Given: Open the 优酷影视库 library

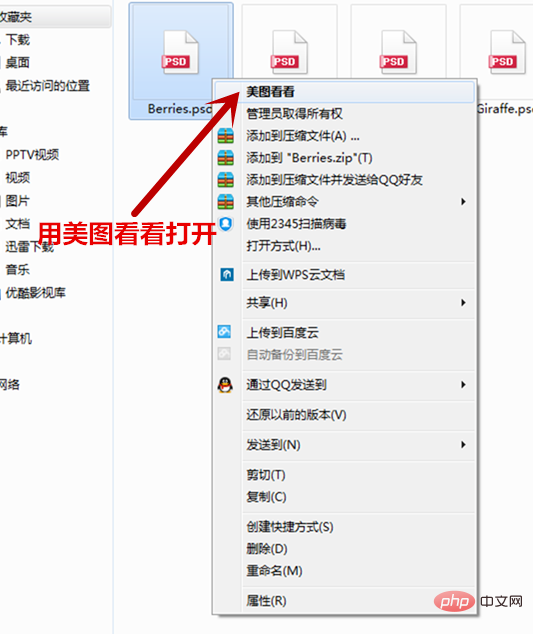Looking at the screenshot, I should click(x=36, y=293).
